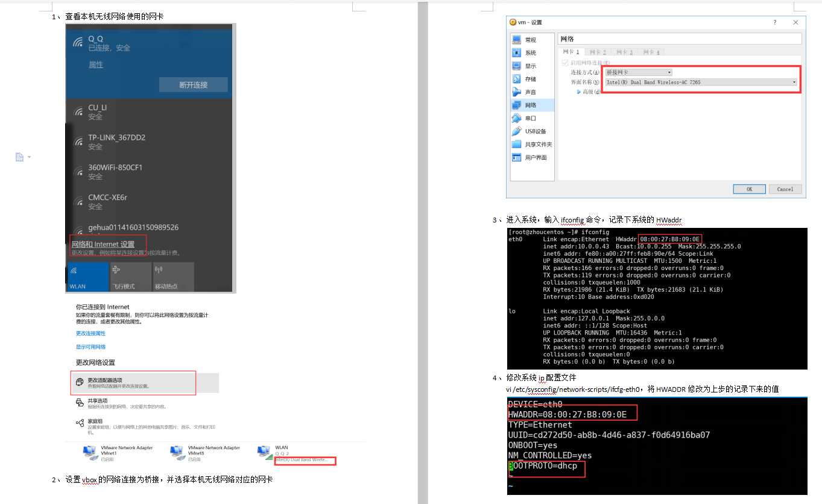The width and height of the screenshot is (822, 504).
Task: Click the HWADDR=08:00:27:B8:09:0E line
Action: (x=567, y=414)
